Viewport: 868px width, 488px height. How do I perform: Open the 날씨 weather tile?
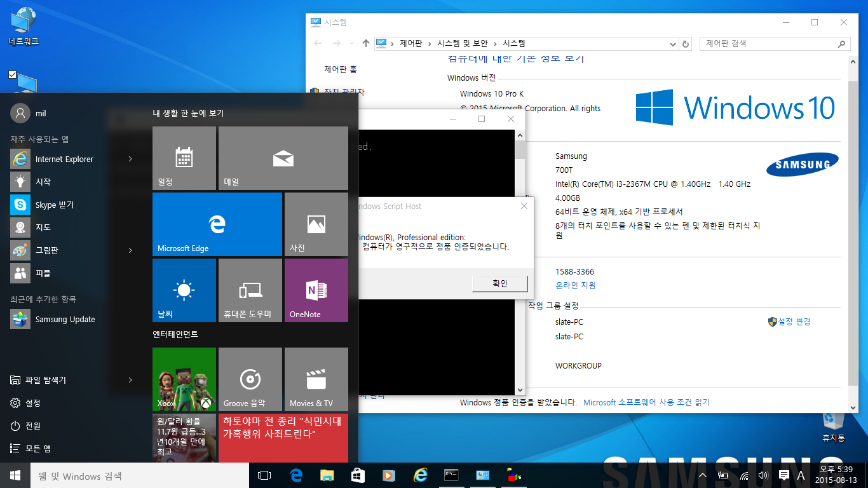pyautogui.click(x=184, y=290)
